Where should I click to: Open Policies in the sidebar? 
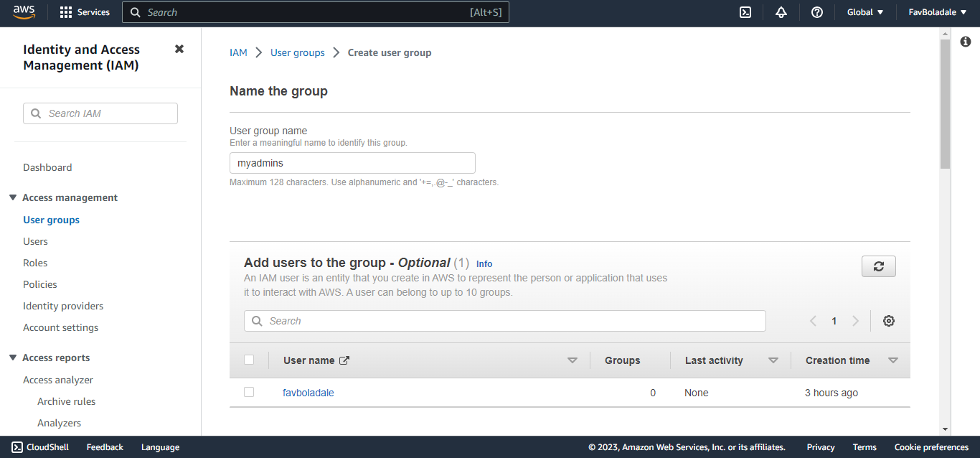pyautogui.click(x=40, y=284)
